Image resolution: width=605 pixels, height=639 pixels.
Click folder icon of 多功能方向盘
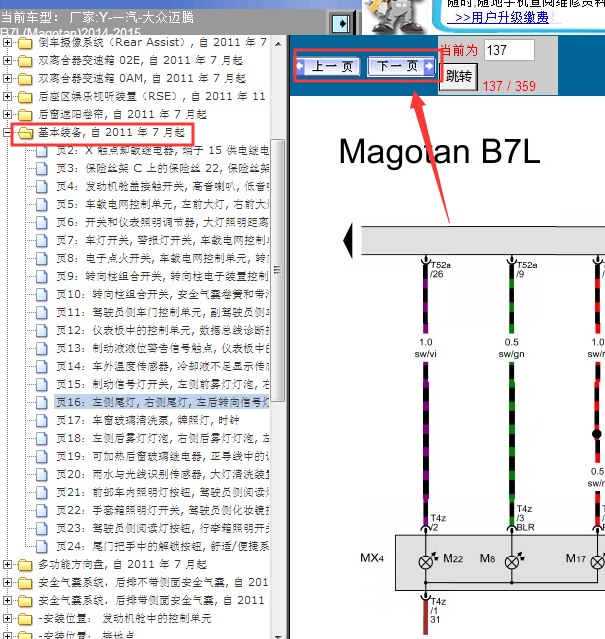(25, 565)
